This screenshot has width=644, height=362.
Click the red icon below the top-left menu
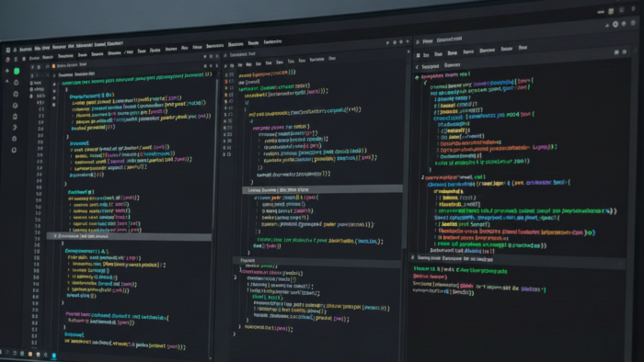tap(7, 60)
